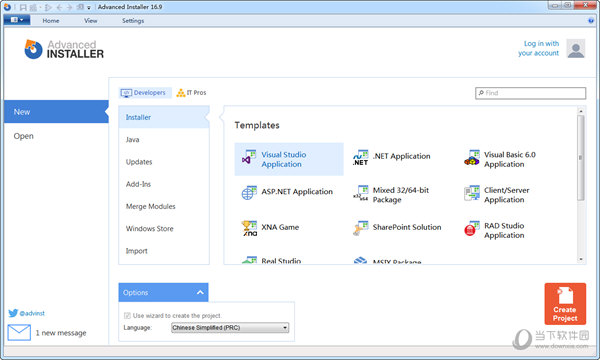This screenshot has height=360, width=600.
Task: Open the View ribbon tab
Action: (x=91, y=21)
